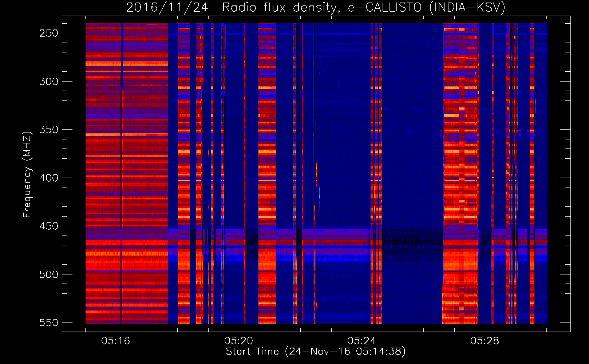Click the 250 frequency tick label

[49, 33]
